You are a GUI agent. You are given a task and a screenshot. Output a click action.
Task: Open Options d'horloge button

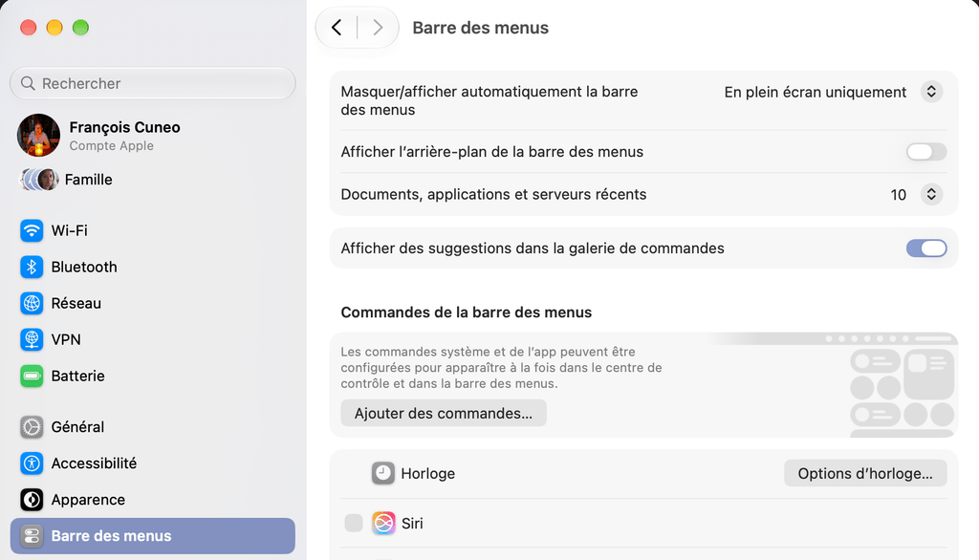(864, 473)
